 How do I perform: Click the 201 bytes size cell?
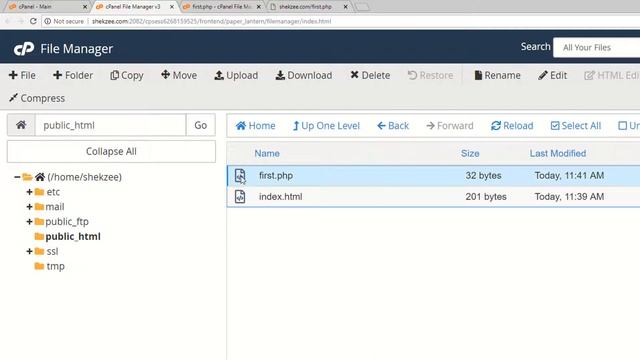tap(486, 197)
